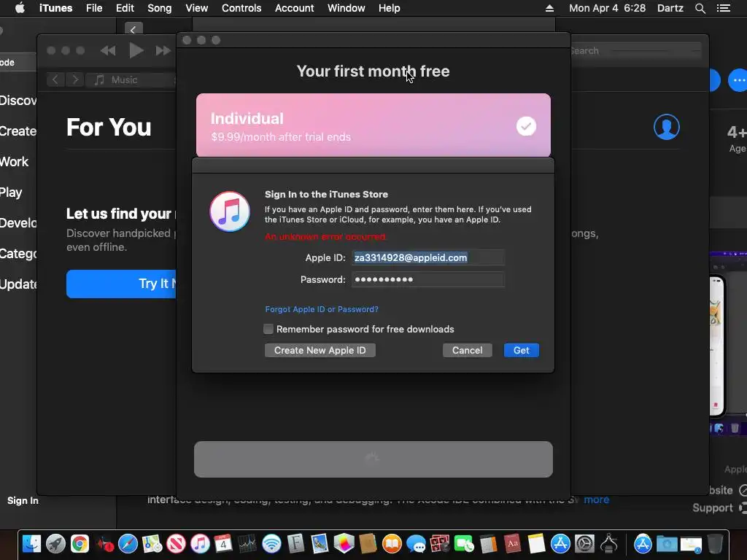Select the Individual subscription plan card

pyautogui.click(x=373, y=125)
